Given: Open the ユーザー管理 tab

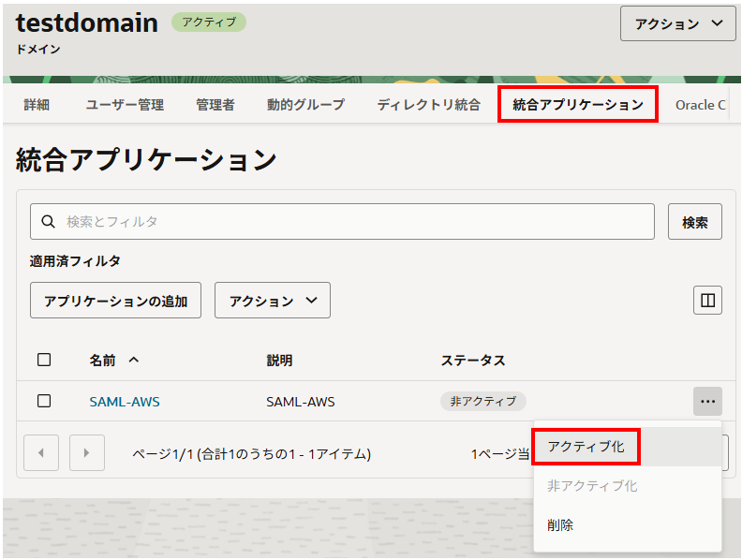Looking at the screenshot, I should (125, 105).
